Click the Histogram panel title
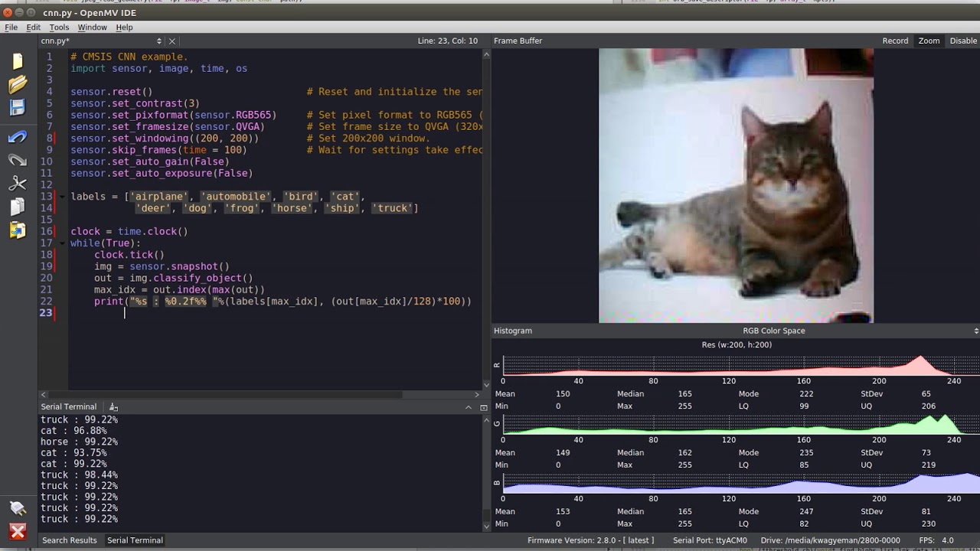Viewport: 980px width, 551px height. pos(513,331)
